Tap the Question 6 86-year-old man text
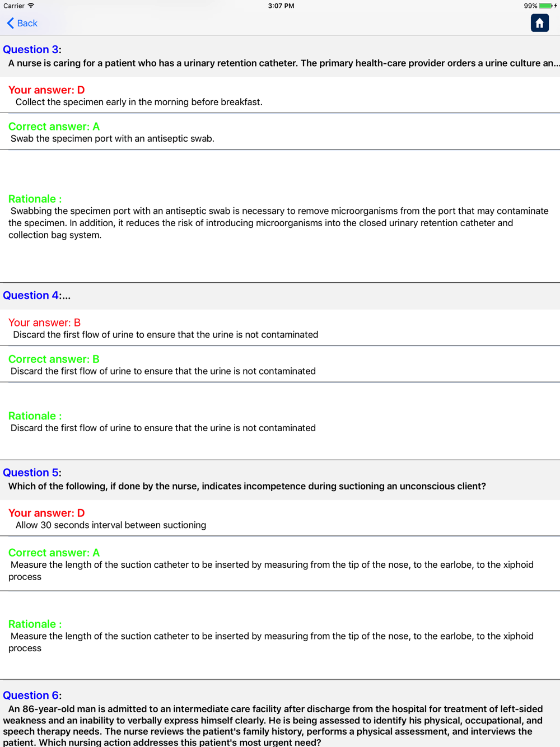The height and width of the screenshot is (747, 560). [274, 726]
